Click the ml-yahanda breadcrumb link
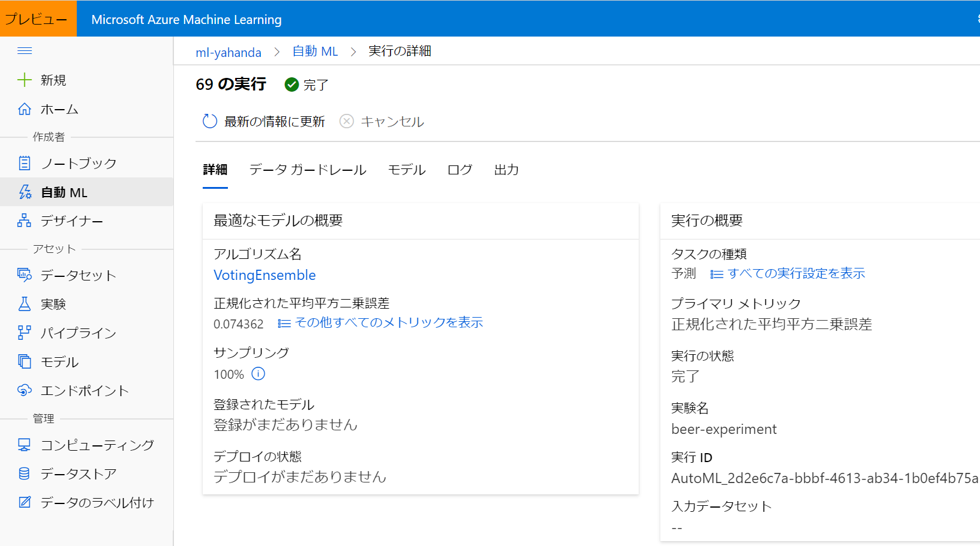Viewport: 980px width, 546px height. click(229, 52)
